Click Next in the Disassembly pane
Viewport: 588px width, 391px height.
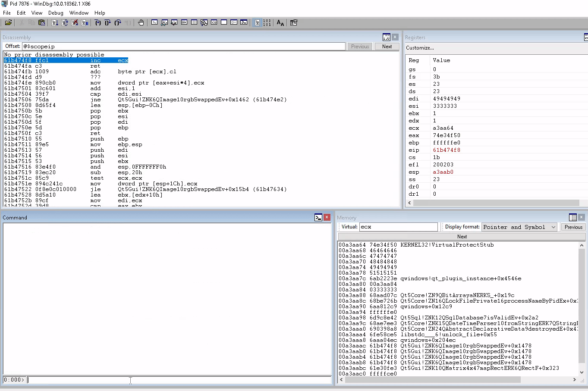pos(387,47)
